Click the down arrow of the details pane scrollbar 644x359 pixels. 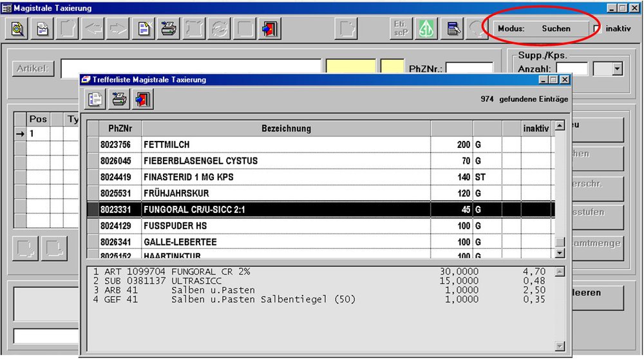tap(560, 346)
